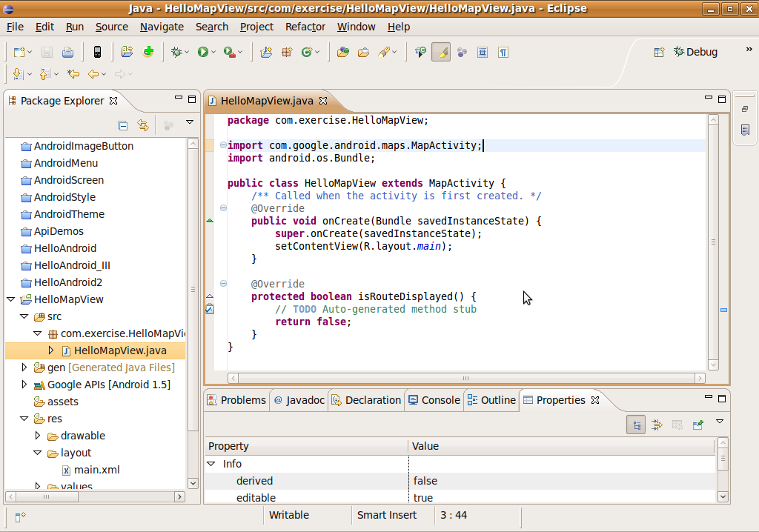759x532 pixels.
Task: Expand the drawable folder under res
Action: 38,436
